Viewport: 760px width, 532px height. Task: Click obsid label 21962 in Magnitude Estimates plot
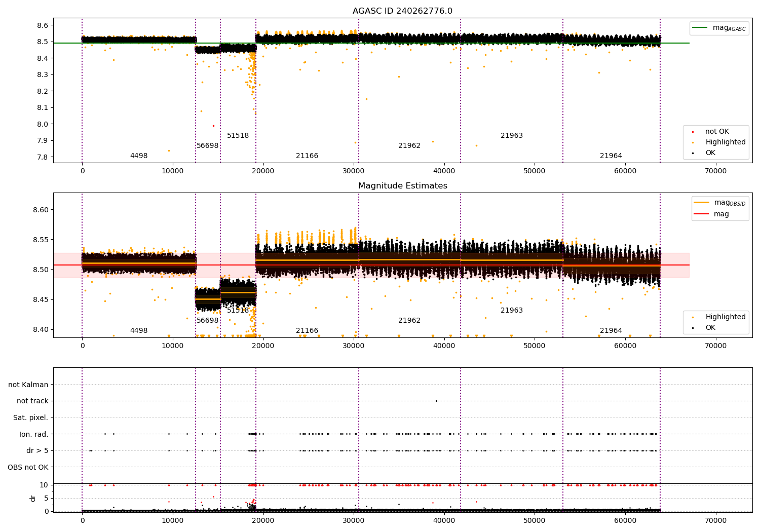coord(409,321)
